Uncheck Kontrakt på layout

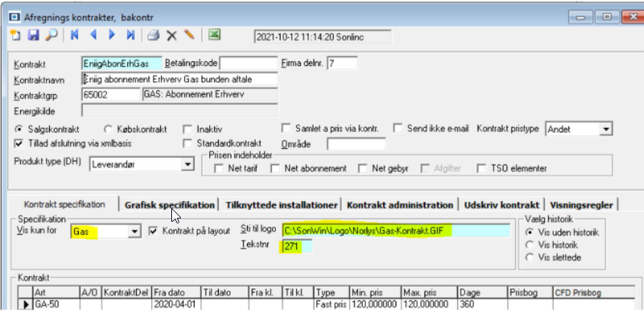[x=154, y=231]
